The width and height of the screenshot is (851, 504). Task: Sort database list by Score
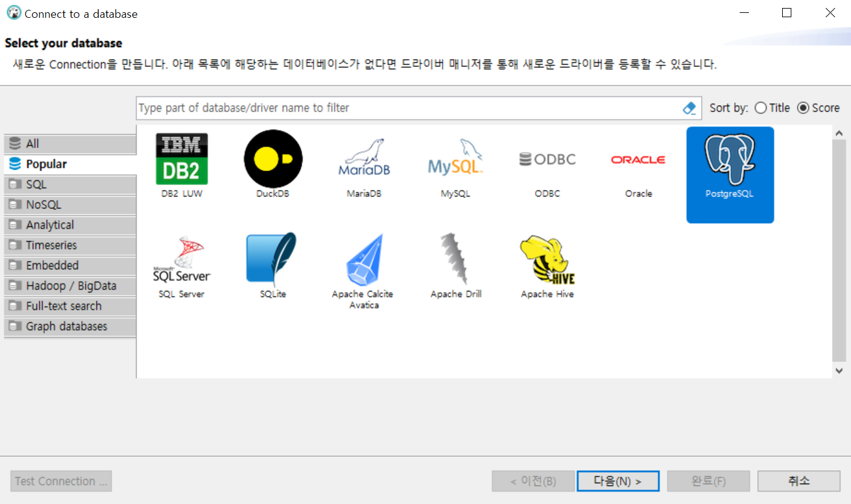(x=818, y=108)
